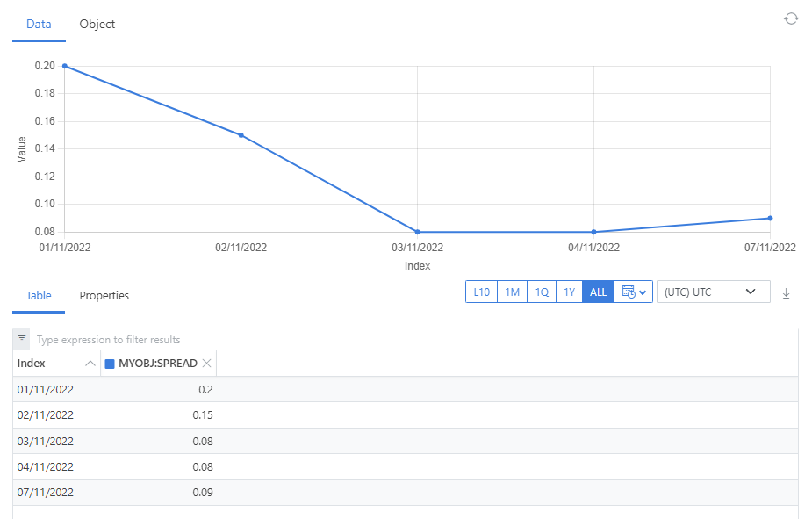Open the Data tab
This screenshot has height=519, width=812.
(39, 25)
